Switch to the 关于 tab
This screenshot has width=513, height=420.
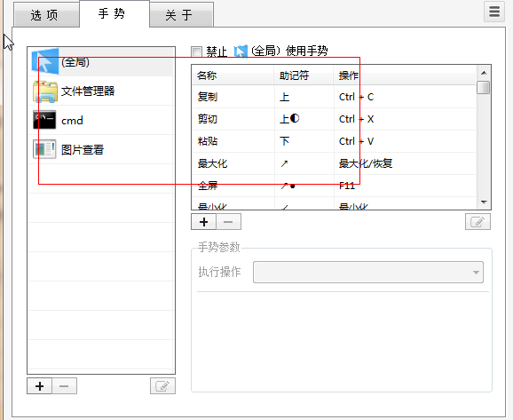click(182, 15)
